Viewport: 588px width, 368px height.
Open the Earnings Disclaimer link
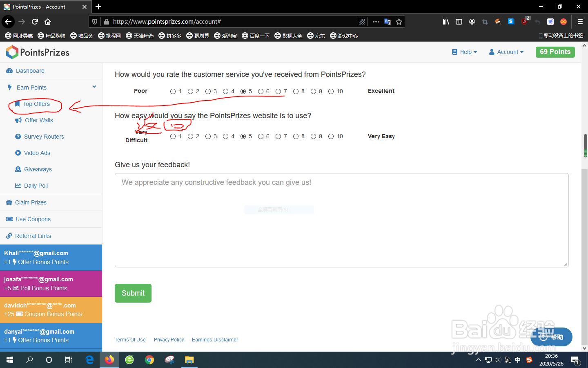215,340
